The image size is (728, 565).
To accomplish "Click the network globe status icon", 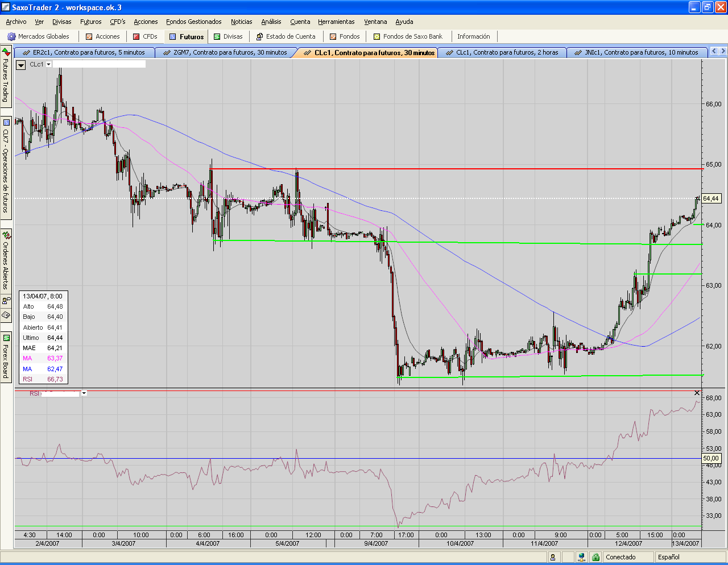I will click(x=581, y=557).
